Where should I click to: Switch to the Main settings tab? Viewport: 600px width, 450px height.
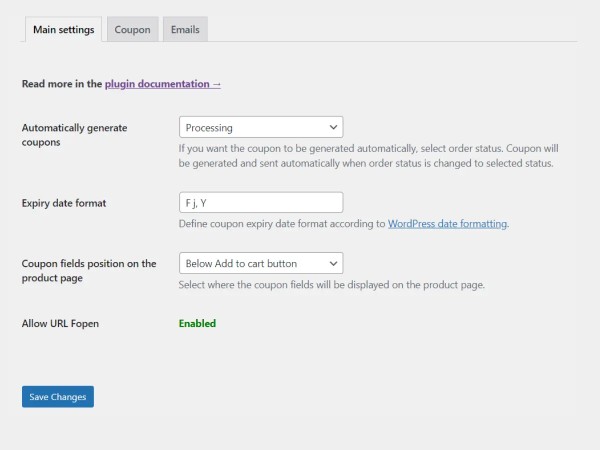coord(64,29)
